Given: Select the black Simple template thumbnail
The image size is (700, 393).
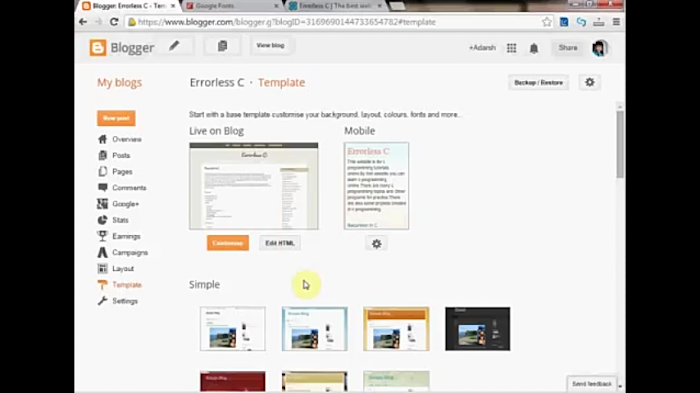Looking at the screenshot, I should pos(478,329).
